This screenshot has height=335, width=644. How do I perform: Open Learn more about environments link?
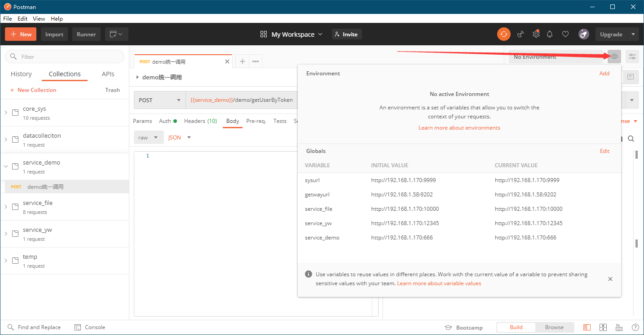(459, 127)
